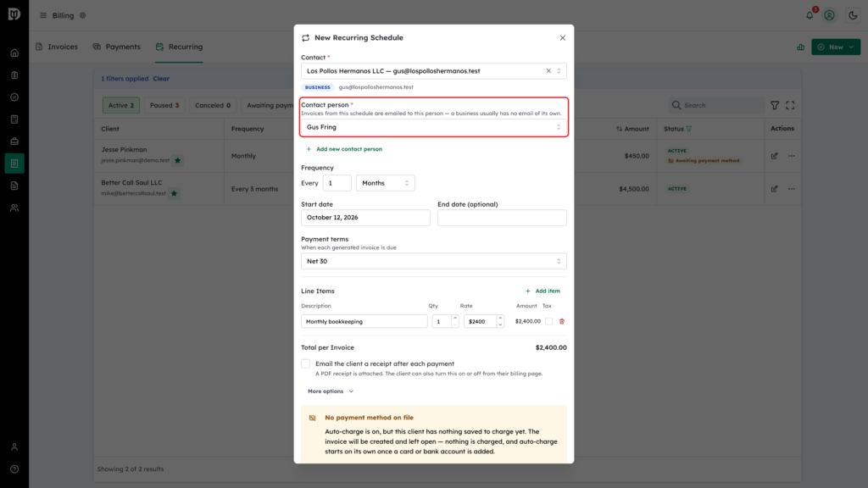Click the filter funnel icon beside Search
Screen dimensions: 868x488
tap(775, 105)
